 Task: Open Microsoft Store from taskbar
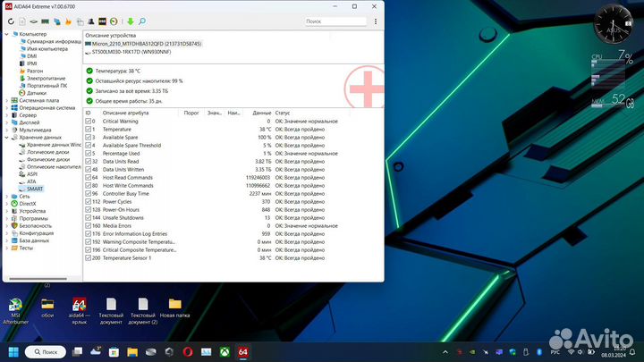(x=114, y=352)
